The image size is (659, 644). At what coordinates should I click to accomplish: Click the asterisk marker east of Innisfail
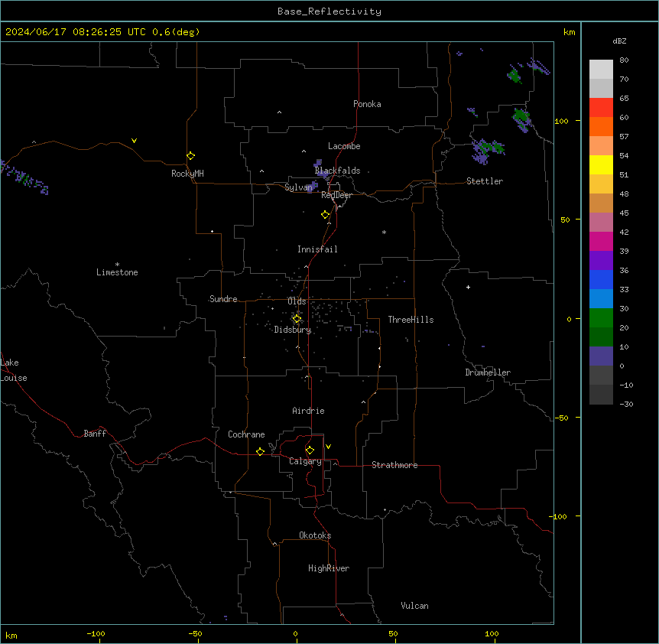click(384, 232)
